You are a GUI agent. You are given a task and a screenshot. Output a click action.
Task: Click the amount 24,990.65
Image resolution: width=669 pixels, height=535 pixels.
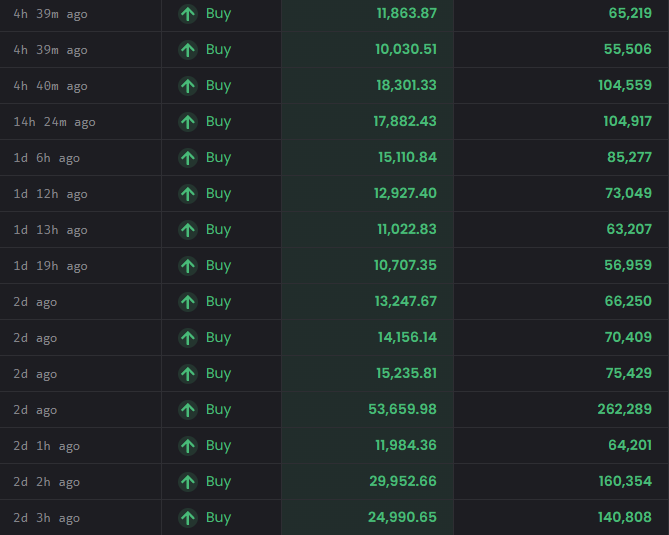402,517
